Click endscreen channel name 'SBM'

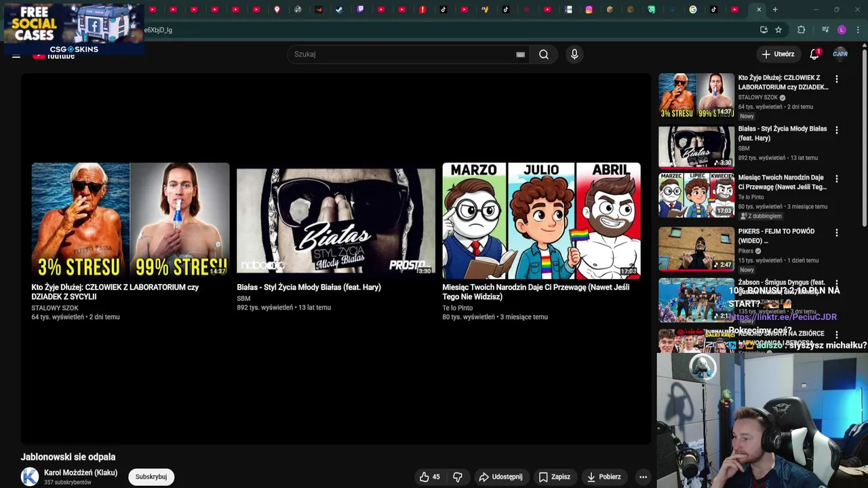coord(243,298)
